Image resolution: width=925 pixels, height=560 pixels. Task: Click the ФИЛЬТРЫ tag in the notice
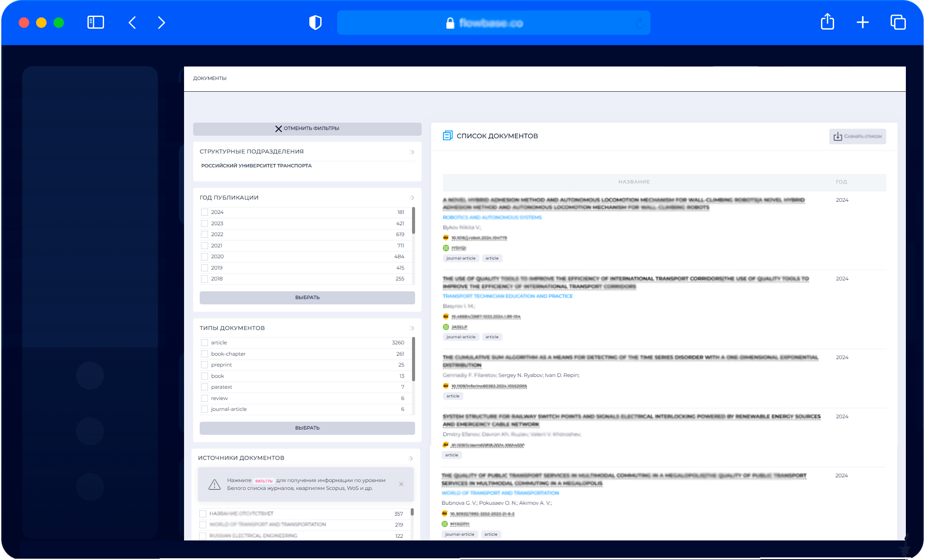pyautogui.click(x=264, y=481)
